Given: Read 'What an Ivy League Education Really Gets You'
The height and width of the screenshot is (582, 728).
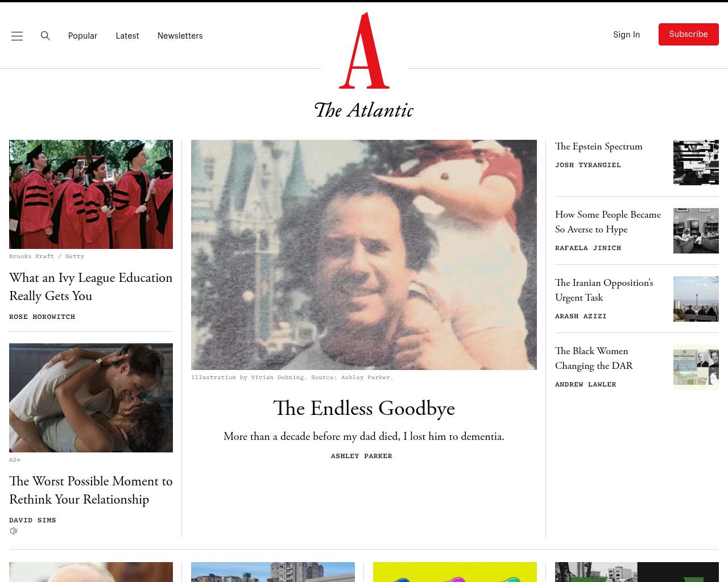Looking at the screenshot, I should pyautogui.click(x=91, y=286).
